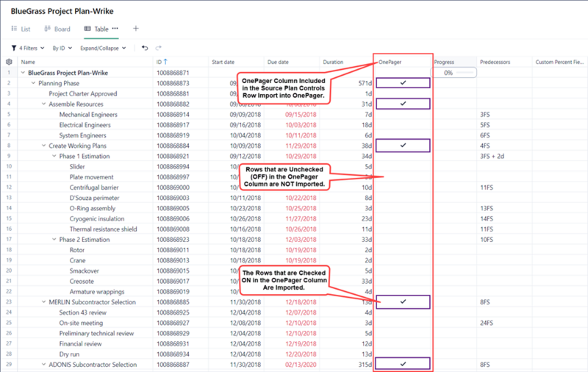Select the Electrical Engineers task
Screen dimensions: 588x372
(85, 125)
